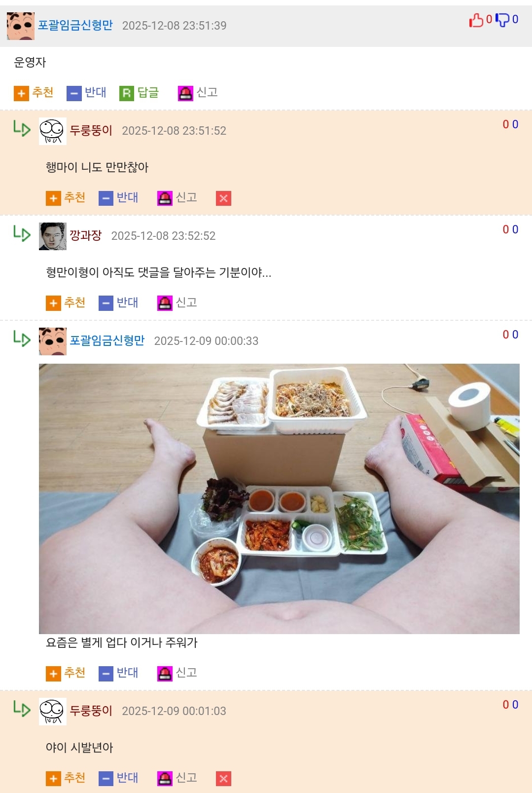Delete the 행마이 니도 만만찮아 comment with the red X
Screen dimensions: 532x793
click(x=223, y=198)
